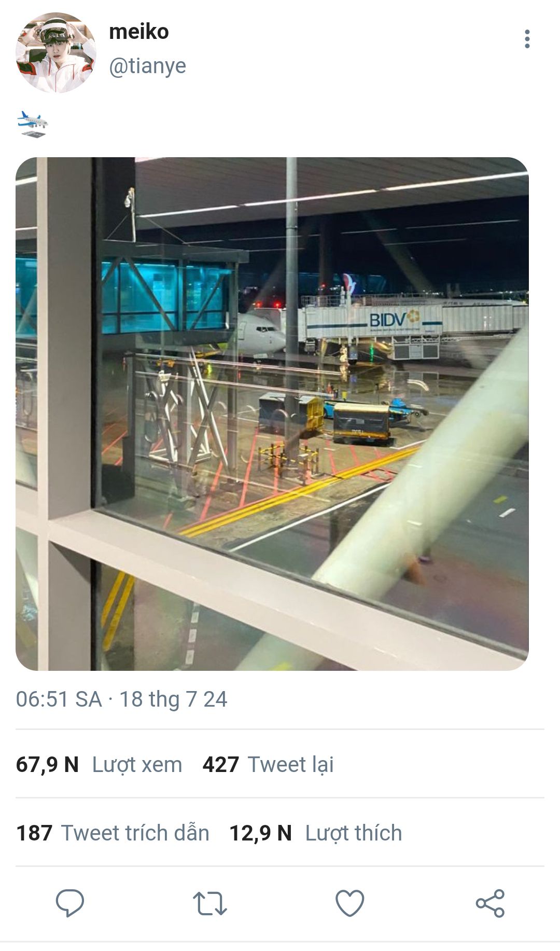560x951 pixels.
Task: Open the 187 Tweet trích dẫn list
Action: pyautogui.click(x=113, y=833)
